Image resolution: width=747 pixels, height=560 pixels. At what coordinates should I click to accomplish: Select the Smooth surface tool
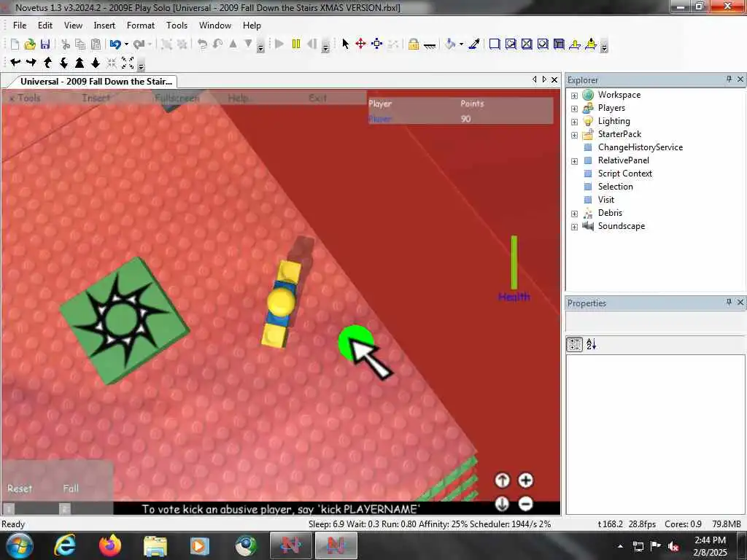[x=495, y=44]
